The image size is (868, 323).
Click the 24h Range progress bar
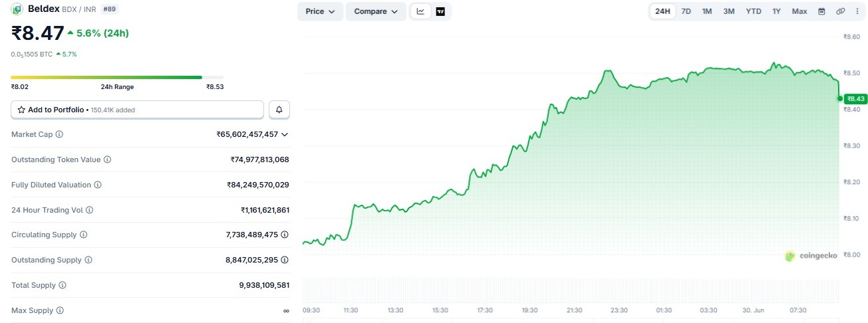point(117,77)
